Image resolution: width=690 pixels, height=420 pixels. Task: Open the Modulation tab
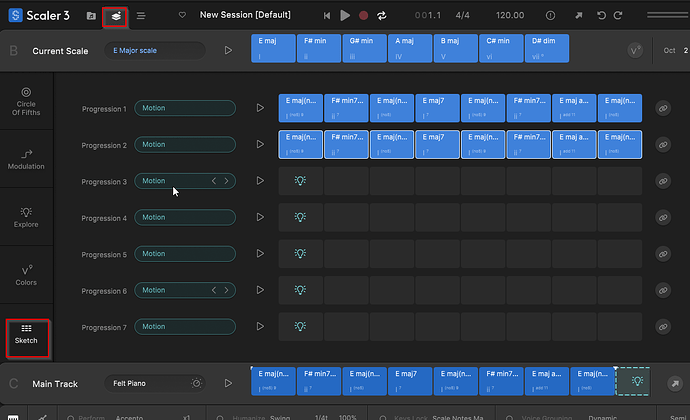pyautogui.click(x=26, y=159)
